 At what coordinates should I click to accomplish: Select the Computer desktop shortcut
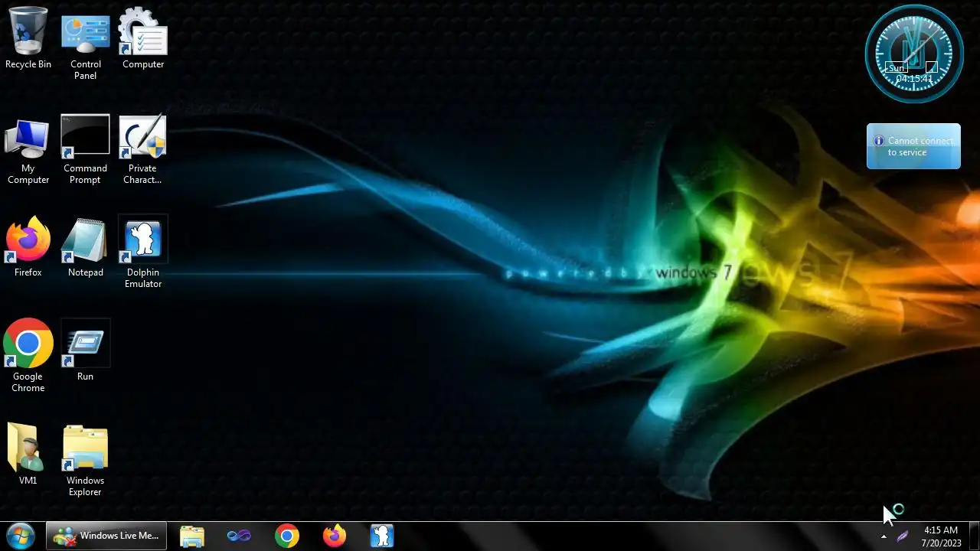143,38
